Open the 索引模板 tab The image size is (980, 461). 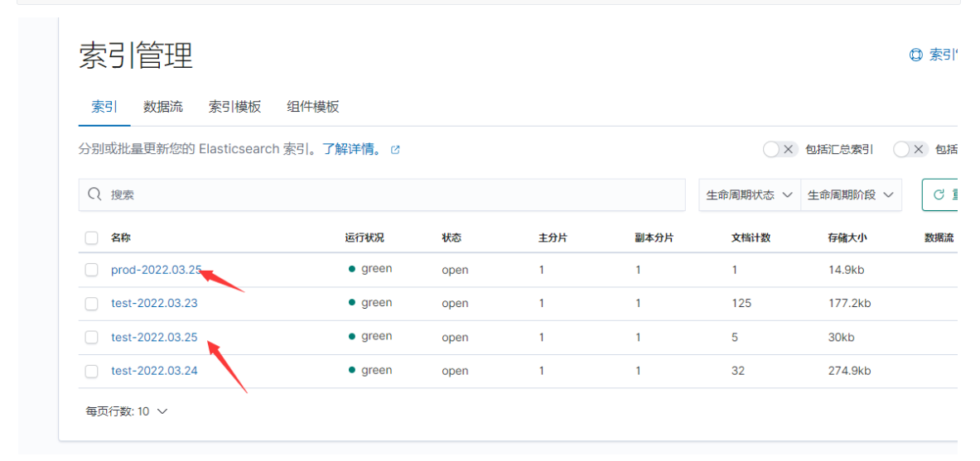(x=234, y=107)
